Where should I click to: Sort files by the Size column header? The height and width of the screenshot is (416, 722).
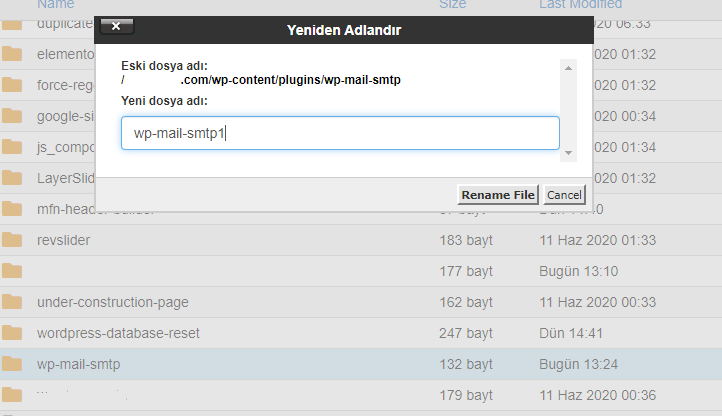pos(453,4)
